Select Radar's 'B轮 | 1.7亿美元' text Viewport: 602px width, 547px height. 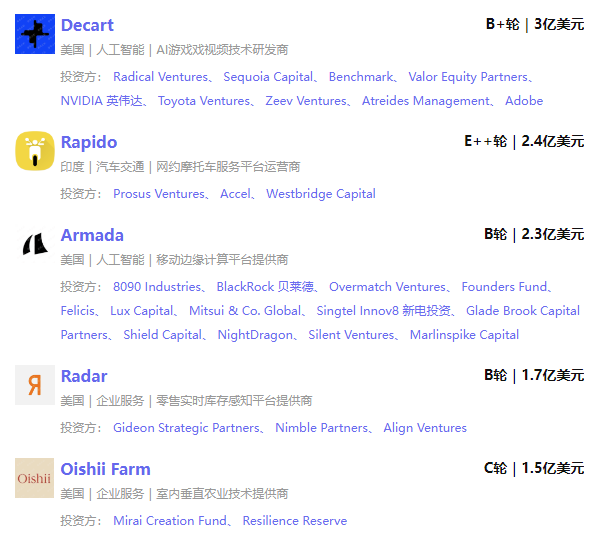(534, 375)
